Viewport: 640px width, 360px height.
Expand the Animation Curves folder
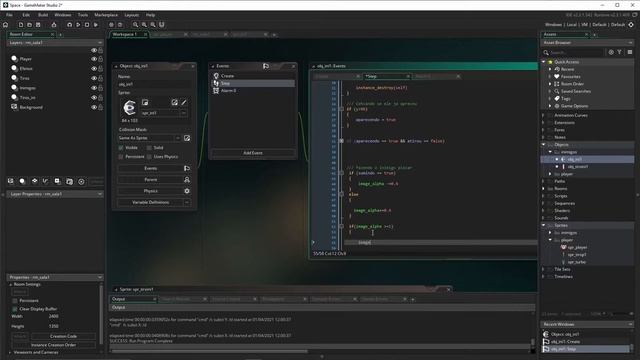coord(543,116)
